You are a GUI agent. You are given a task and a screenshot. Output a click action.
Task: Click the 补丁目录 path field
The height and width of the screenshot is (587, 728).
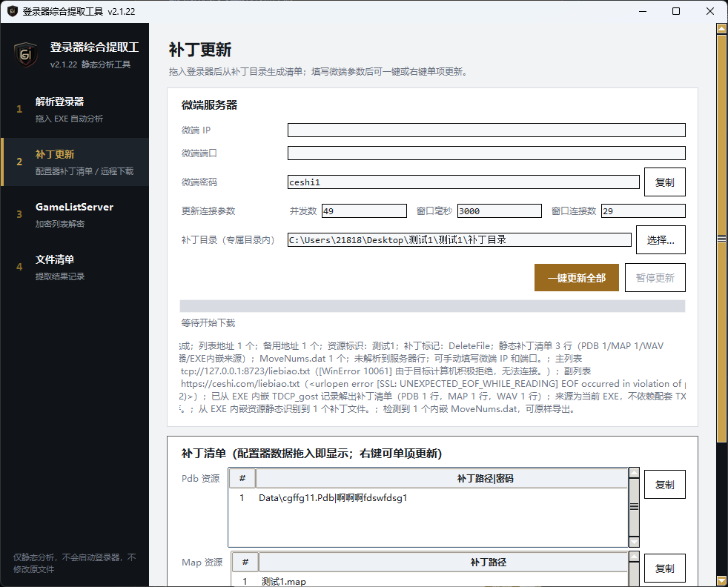click(x=459, y=239)
